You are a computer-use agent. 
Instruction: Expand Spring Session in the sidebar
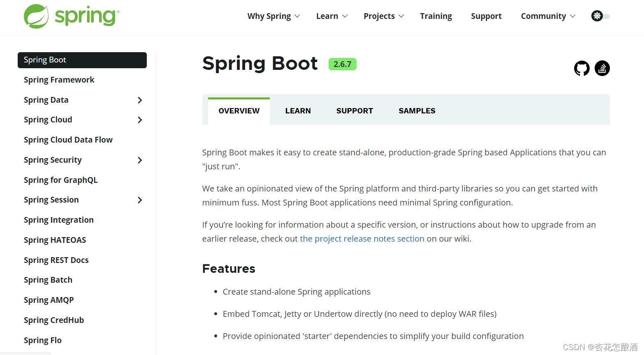pos(140,200)
